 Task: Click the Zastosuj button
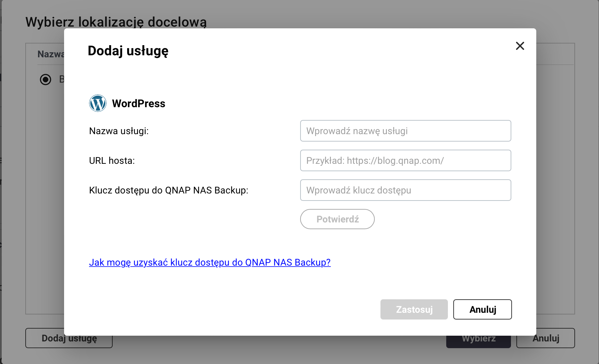click(x=414, y=309)
